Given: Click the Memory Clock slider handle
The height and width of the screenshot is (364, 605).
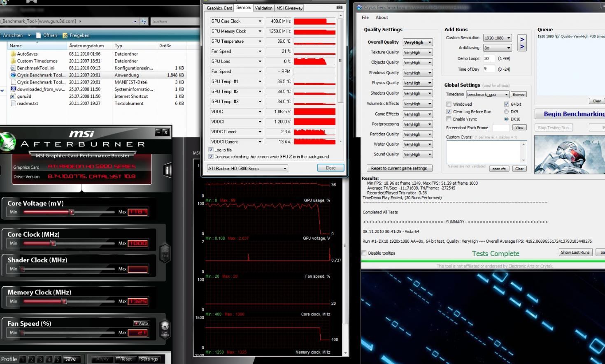Looking at the screenshot, I should pos(64,301).
